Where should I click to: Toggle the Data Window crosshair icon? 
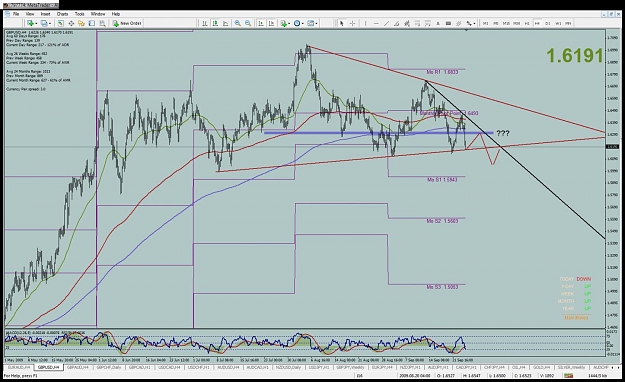coord(71,24)
